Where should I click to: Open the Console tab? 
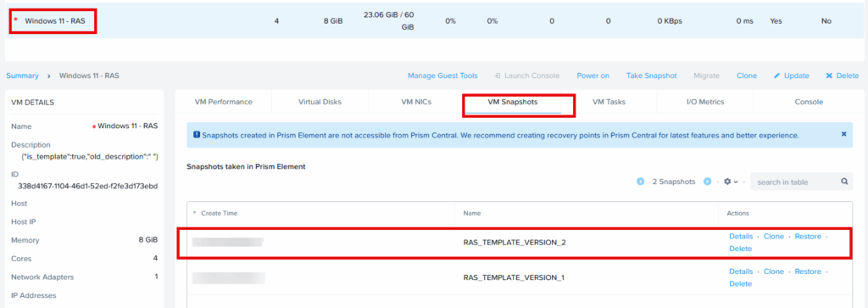coord(809,102)
